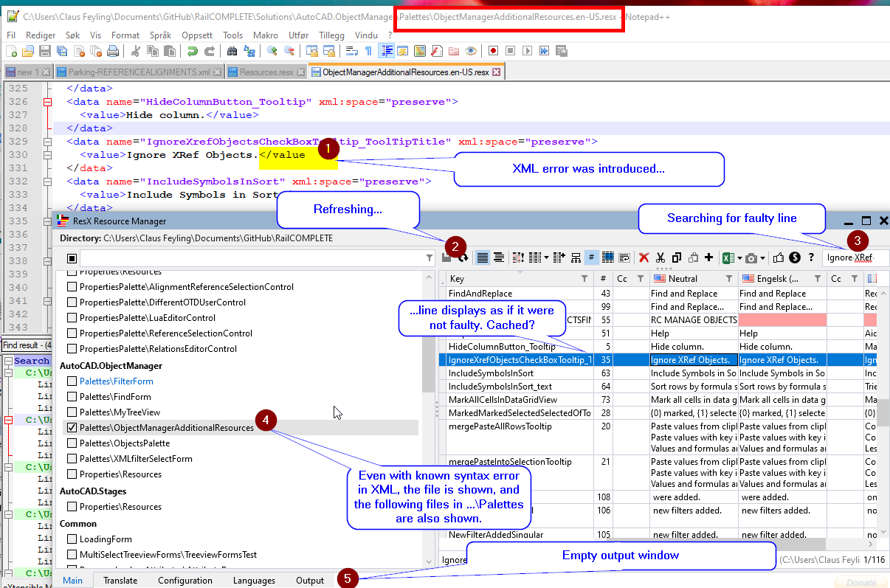
Task: Expand the column layout dropdown arrow
Action: tap(546, 257)
